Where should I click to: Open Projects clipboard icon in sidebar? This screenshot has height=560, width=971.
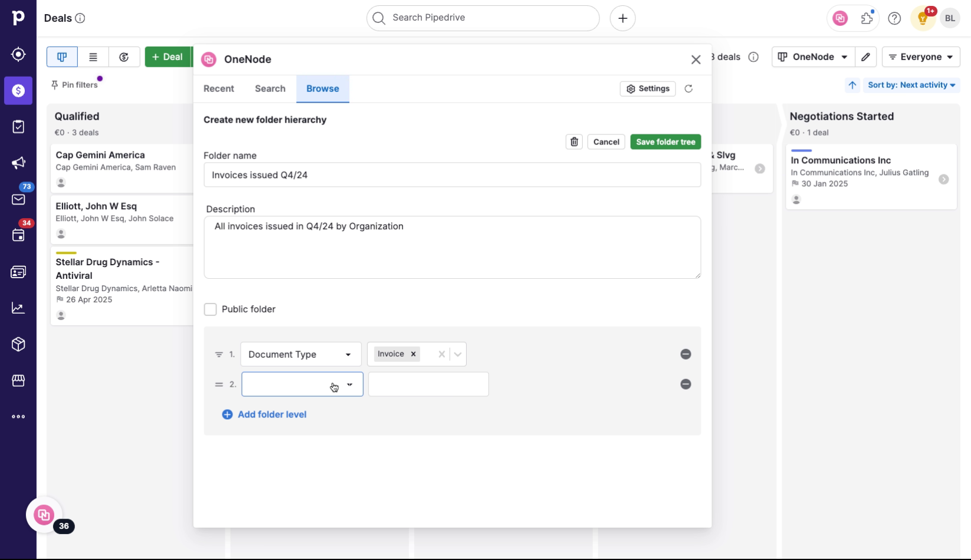point(18,127)
